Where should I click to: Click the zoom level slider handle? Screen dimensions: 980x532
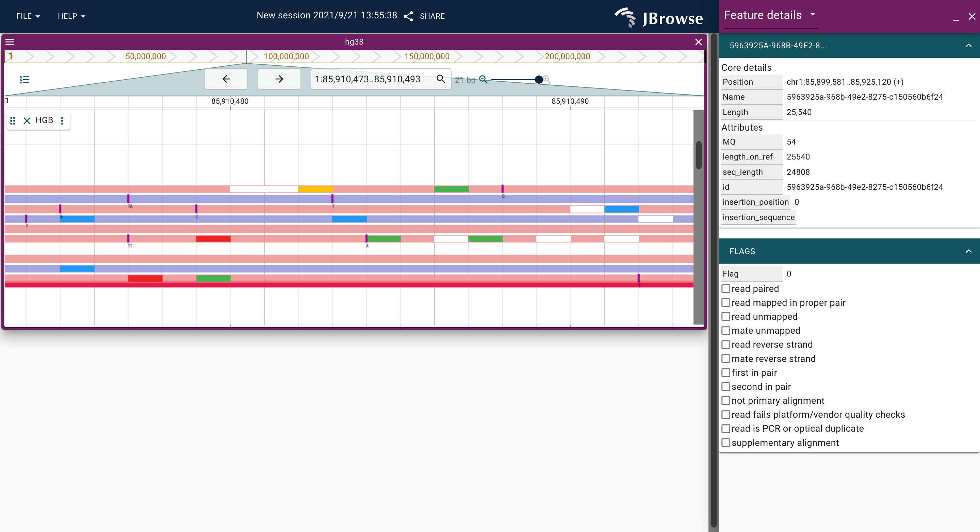tap(538, 79)
